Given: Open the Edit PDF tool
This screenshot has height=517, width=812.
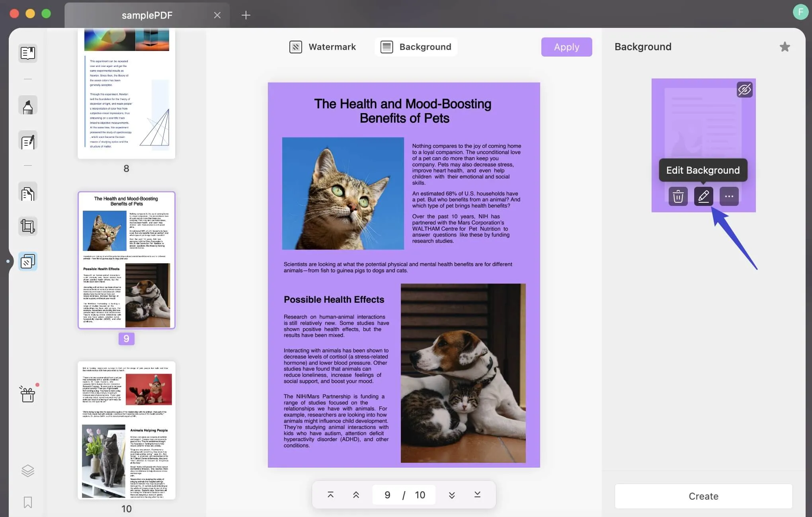Looking at the screenshot, I should [28, 141].
